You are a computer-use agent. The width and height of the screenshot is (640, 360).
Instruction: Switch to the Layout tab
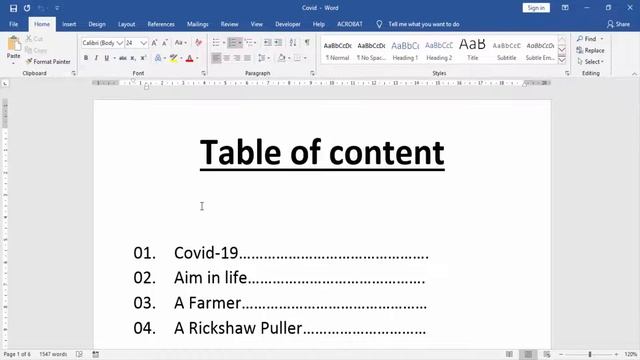click(127, 24)
